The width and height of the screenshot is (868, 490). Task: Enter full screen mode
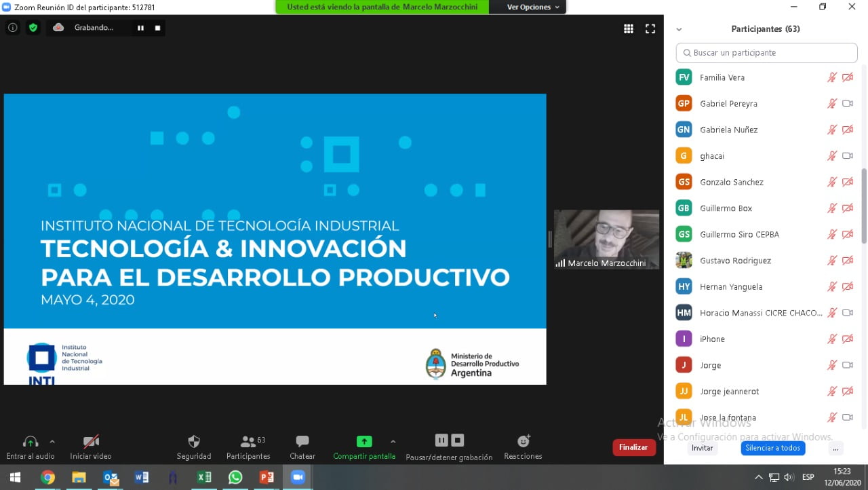(650, 29)
